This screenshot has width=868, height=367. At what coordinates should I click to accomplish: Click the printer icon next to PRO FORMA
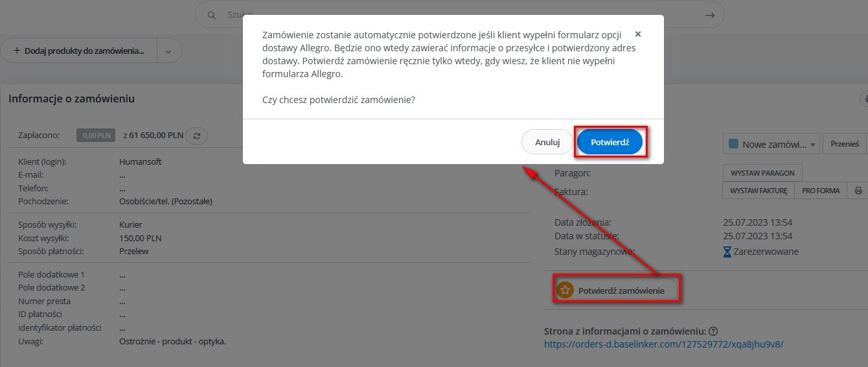coord(858,191)
